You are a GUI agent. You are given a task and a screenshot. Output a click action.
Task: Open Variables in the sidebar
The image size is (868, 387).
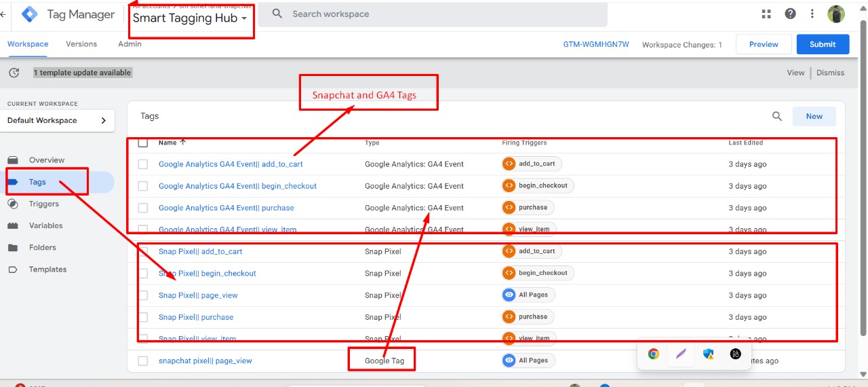click(x=45, y=225)
